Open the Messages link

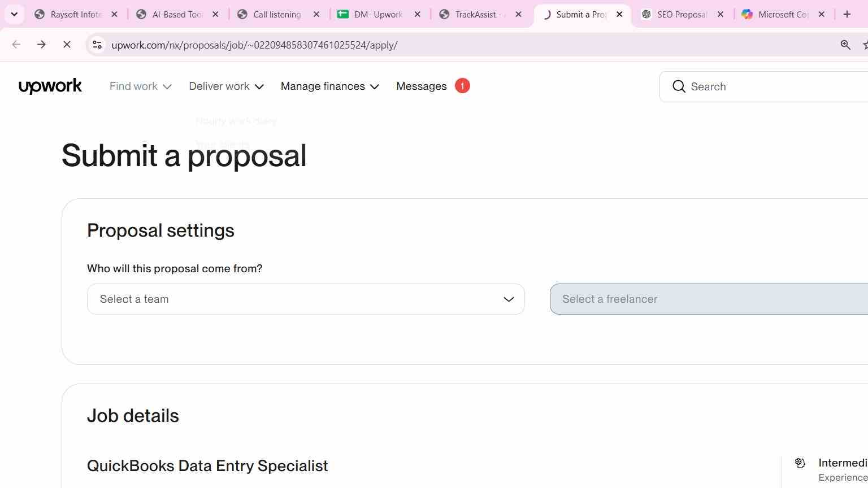pos(422,86)
